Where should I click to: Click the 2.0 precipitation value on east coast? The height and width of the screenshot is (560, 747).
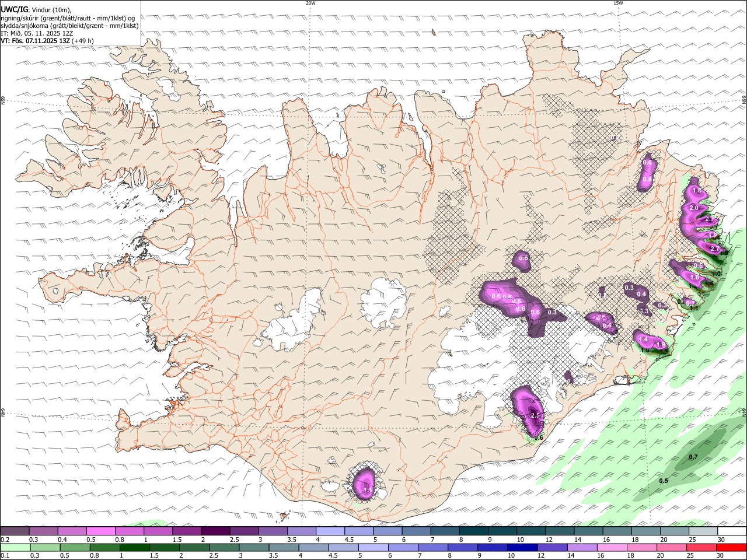(694, 208)
